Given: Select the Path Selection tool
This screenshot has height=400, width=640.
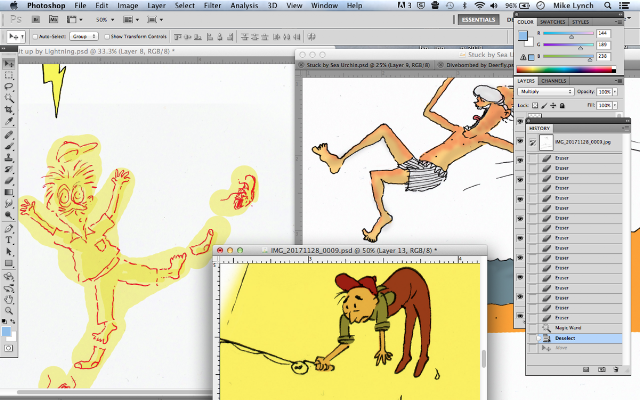Looking at the screenshot, I should pos(9,252).
